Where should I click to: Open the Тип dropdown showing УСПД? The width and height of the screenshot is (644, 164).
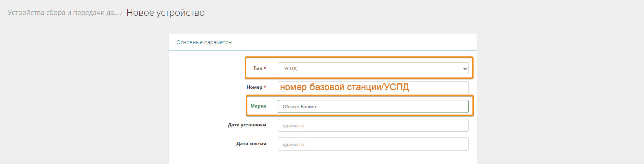tap(372, 69)
